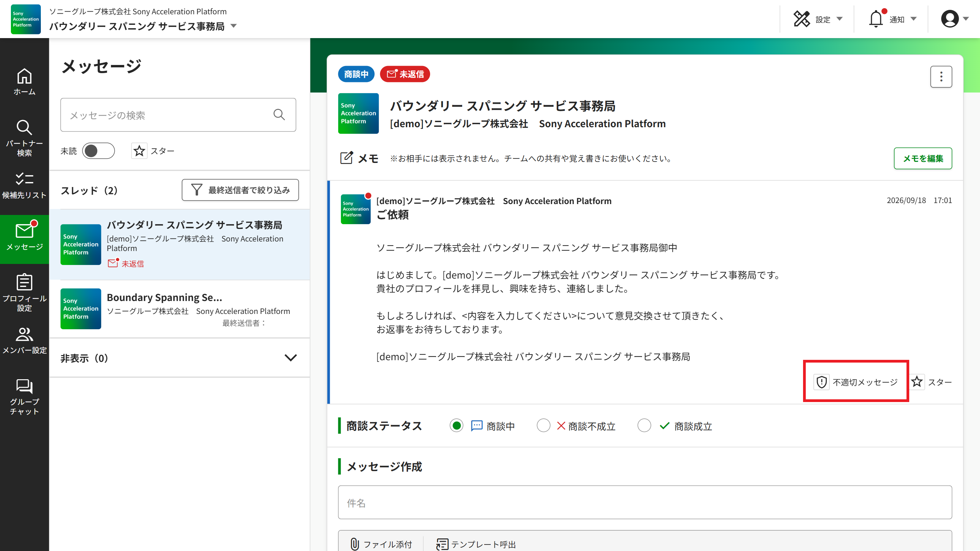Select the 商談中 radio button
This screenshot has height=551, width=980.
tap(456, 425)
